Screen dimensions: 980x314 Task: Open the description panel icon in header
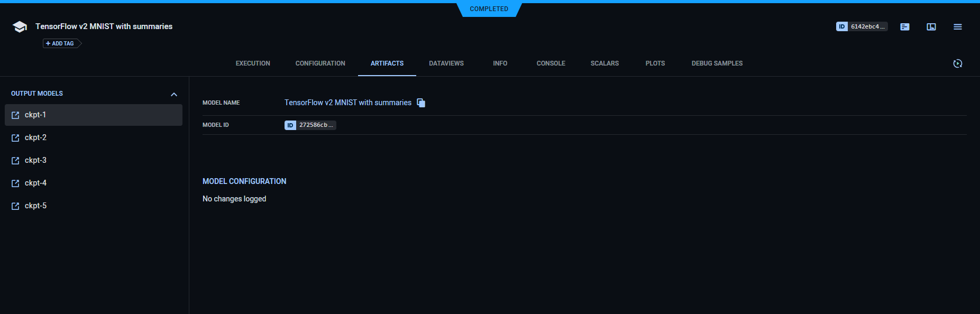(x=905, y=27)
